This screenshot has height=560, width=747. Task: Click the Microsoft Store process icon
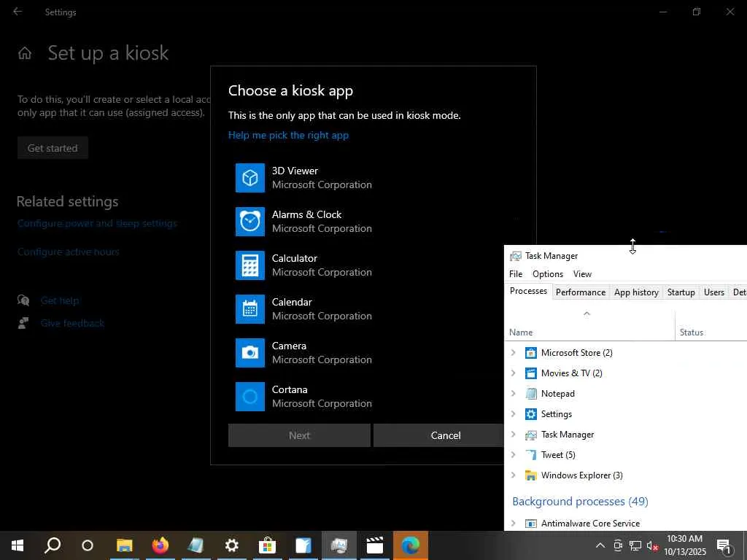pos(531,353)
